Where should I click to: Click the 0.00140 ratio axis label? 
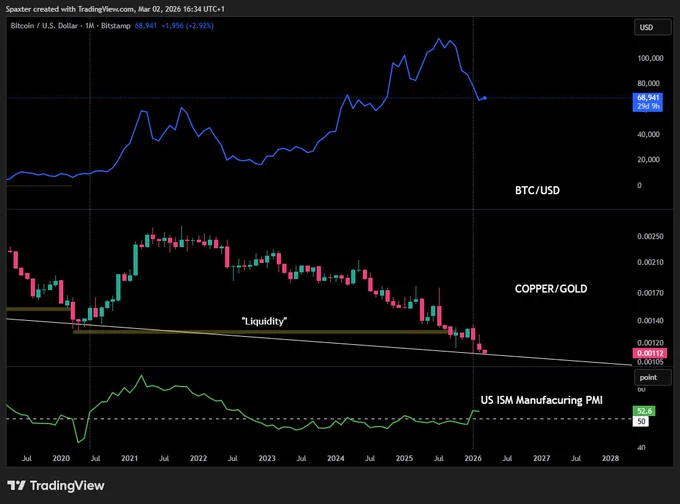click(x=650, y=321)
